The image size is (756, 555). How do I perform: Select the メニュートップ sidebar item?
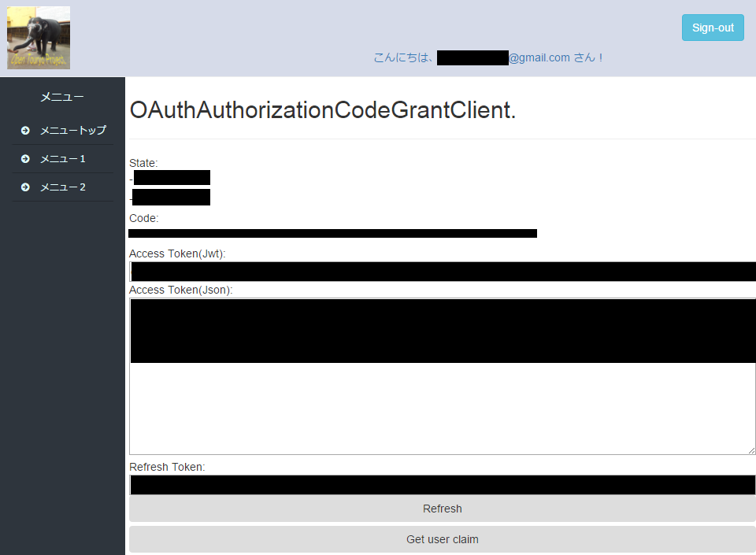coord(73,131)
